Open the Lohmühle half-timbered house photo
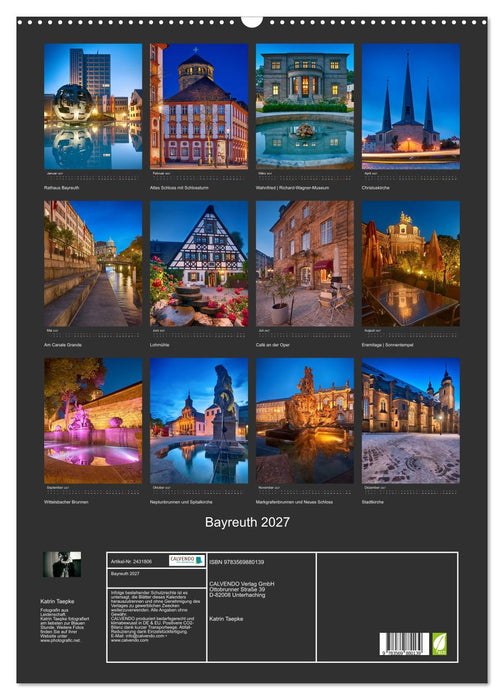The width and height of the screenshot is (504, 700). (x=199, y=263)
